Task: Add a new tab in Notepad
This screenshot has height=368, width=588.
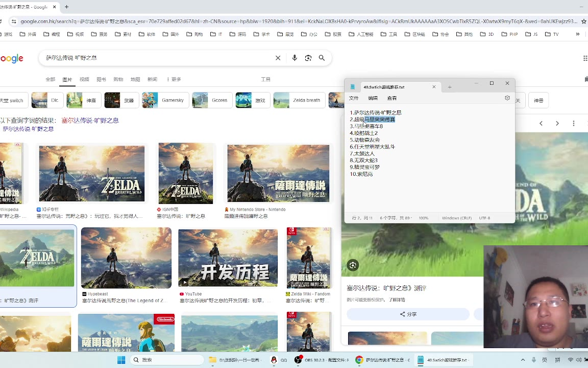Action: [x=450, y=87]
